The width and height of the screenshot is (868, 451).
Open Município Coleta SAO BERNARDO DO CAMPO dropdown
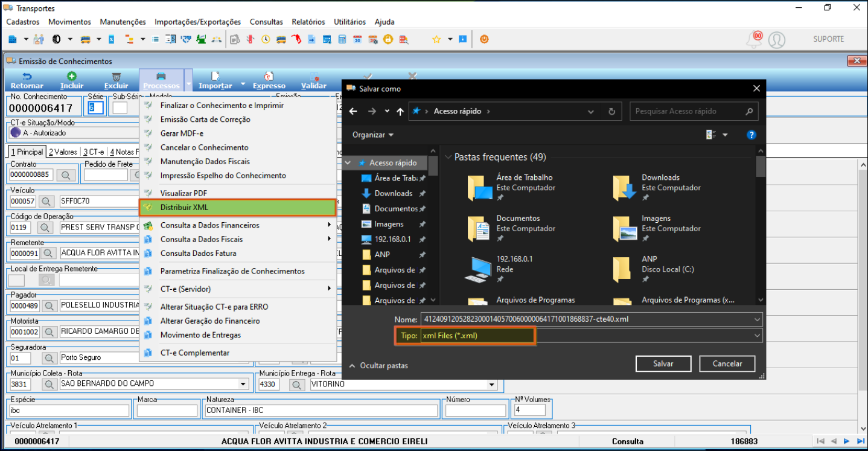(243, 383)
